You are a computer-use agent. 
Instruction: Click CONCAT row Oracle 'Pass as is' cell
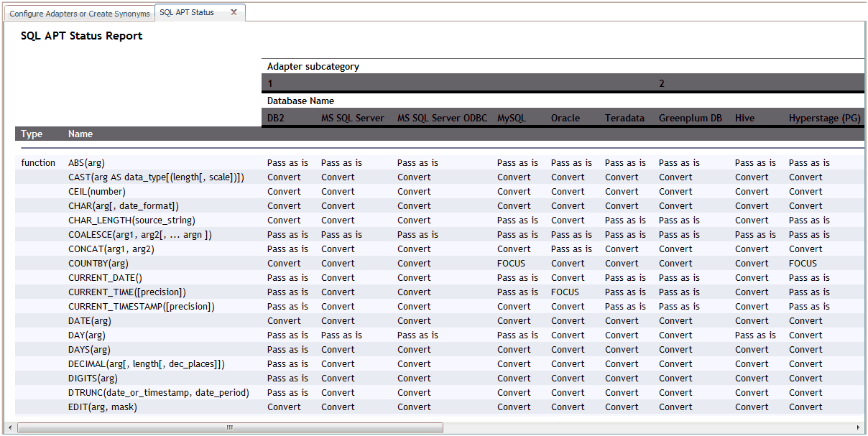click(x=571, y=249)
